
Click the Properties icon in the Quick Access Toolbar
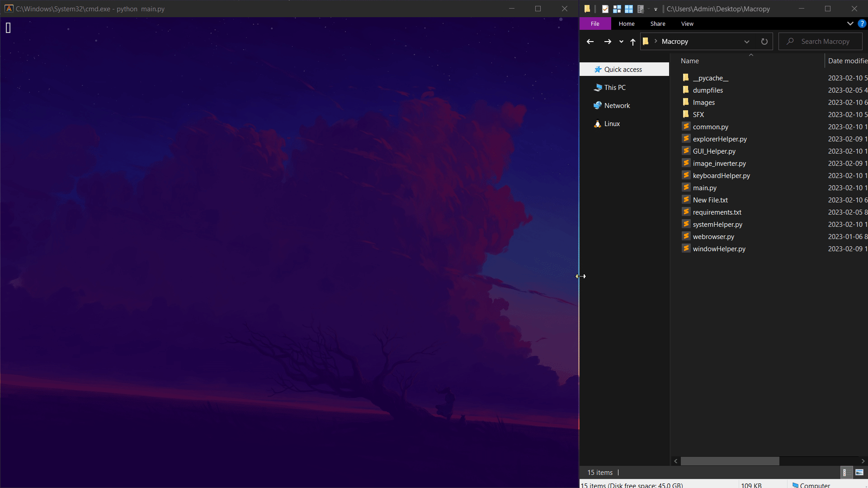605,9
